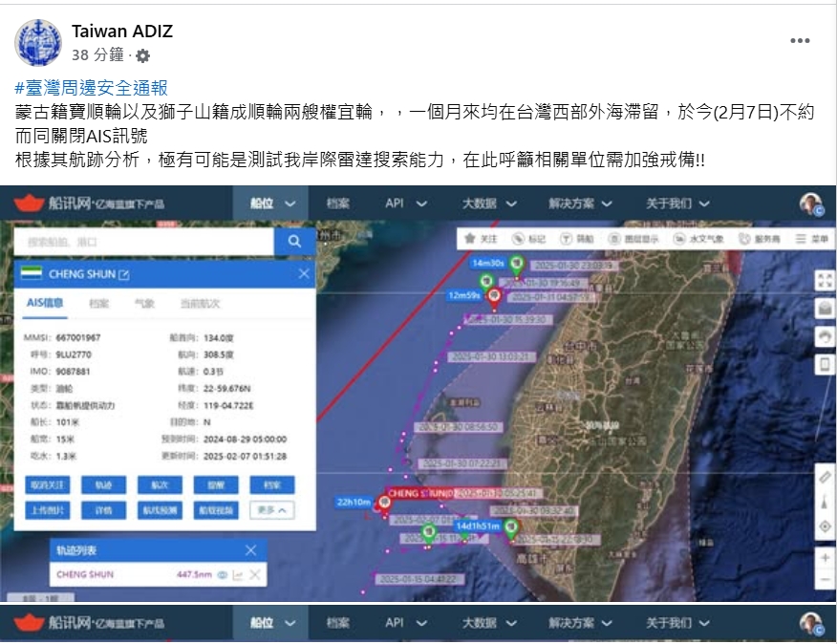
Task: Click the flag icon beside CHENG SHUN
Action: [x=31, y=273]
